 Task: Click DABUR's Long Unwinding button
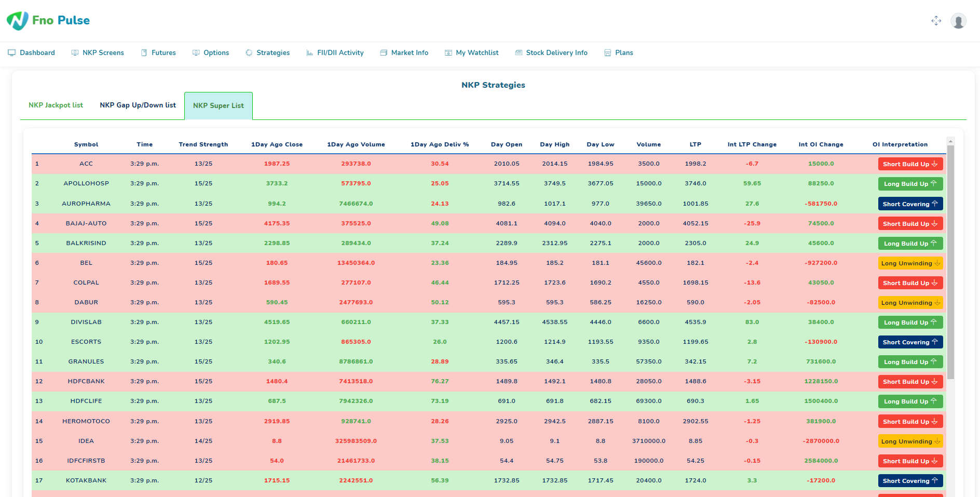tap(910, 303)
